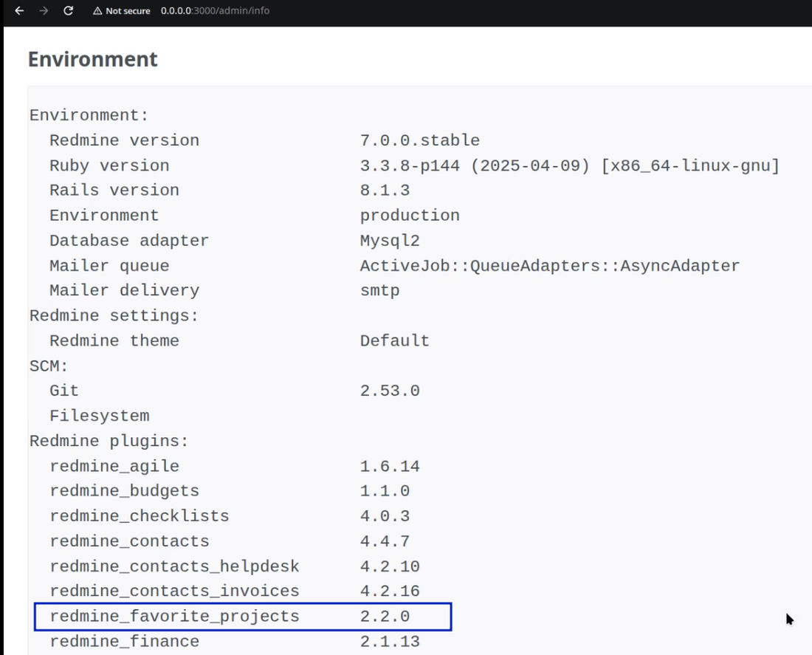
Task: Select the value smtp
Action: coord(380,291)
